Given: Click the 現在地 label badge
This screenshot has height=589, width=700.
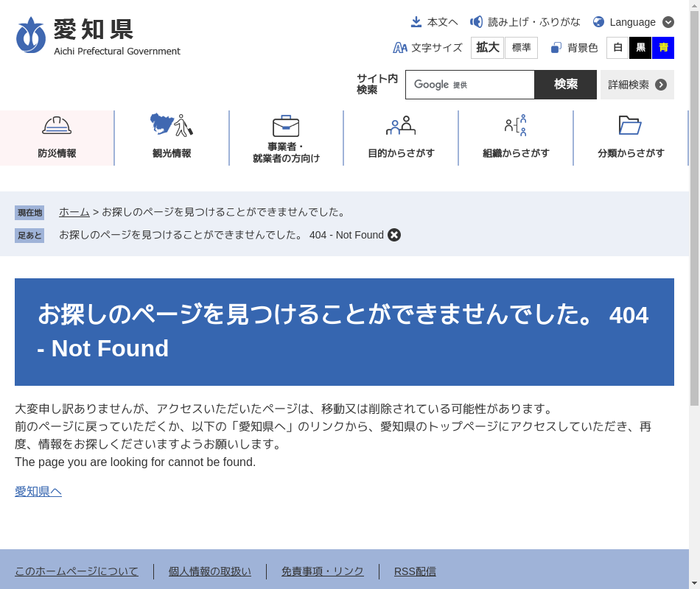Looking at the screenshot, I should (29, 213).
